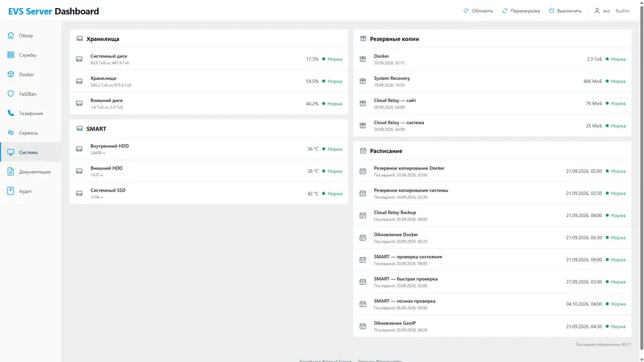Click the Cloud Relay Backup calendar icon
This screenshot has width=644, height=362.
(x=363, y=215)
